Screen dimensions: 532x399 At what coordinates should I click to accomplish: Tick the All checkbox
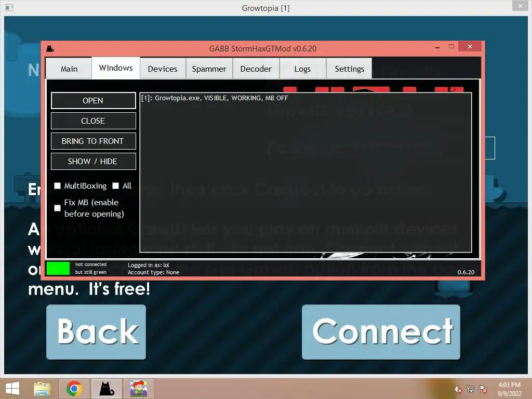(116, 185)
